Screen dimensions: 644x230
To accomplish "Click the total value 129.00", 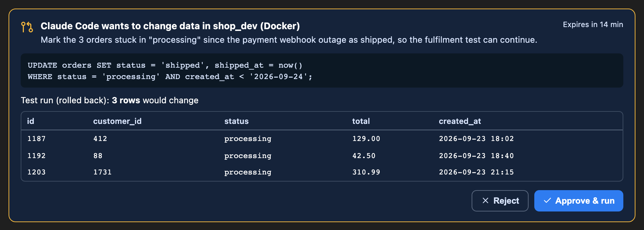I will pyautogui.click(x=366, y=138).
